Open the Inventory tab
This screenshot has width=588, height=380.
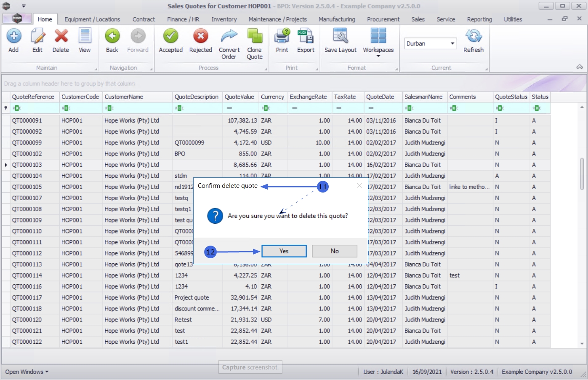tap(224, 19)
